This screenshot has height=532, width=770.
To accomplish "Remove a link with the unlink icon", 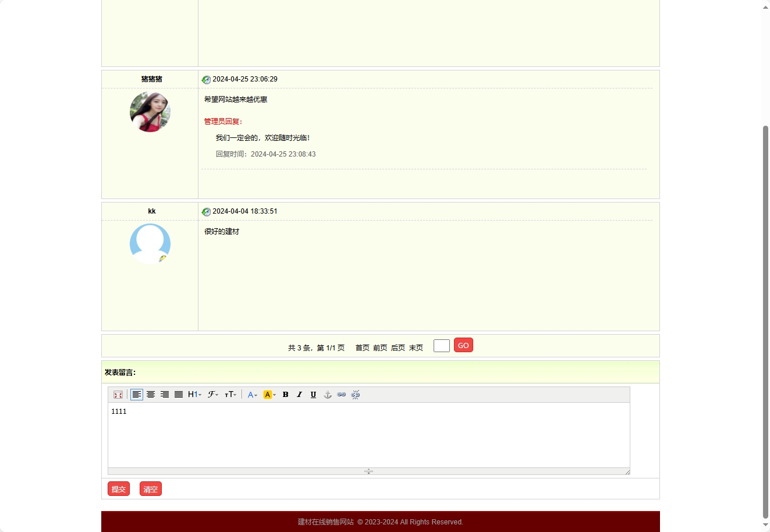I will coord(355,394).
